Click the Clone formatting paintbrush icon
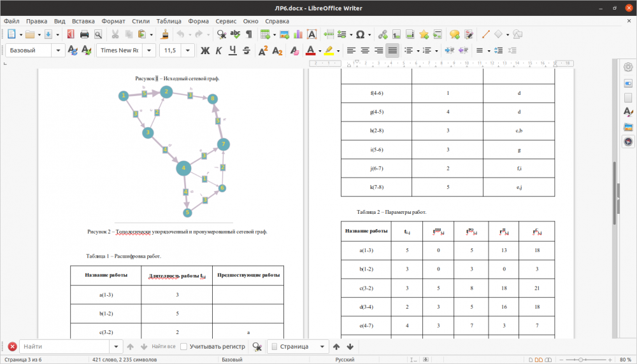The width and height of the screenshot is (637, 364). pos(165,34)
